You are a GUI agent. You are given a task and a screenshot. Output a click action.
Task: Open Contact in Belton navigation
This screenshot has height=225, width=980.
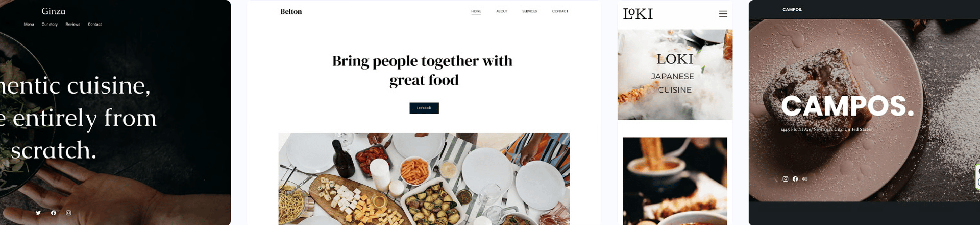point(560,11)
